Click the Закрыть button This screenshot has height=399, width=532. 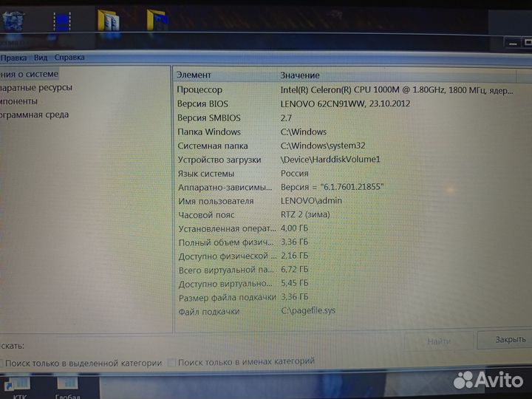505,340
